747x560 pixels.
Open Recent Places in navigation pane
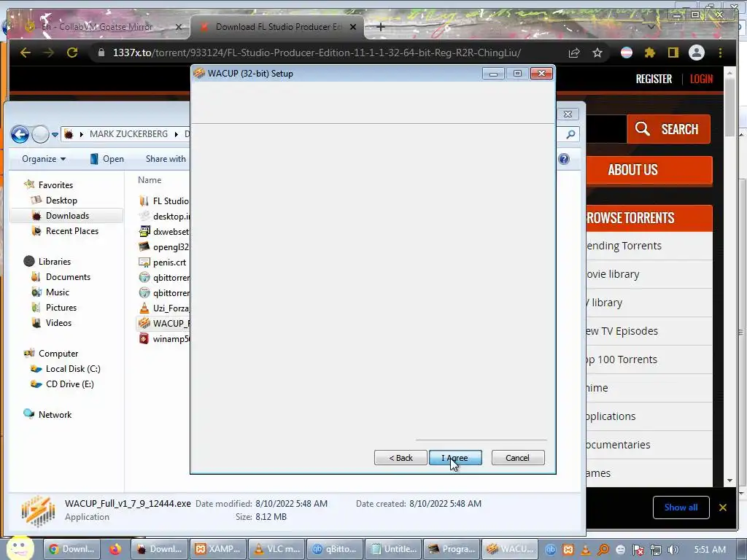(72, 231)
